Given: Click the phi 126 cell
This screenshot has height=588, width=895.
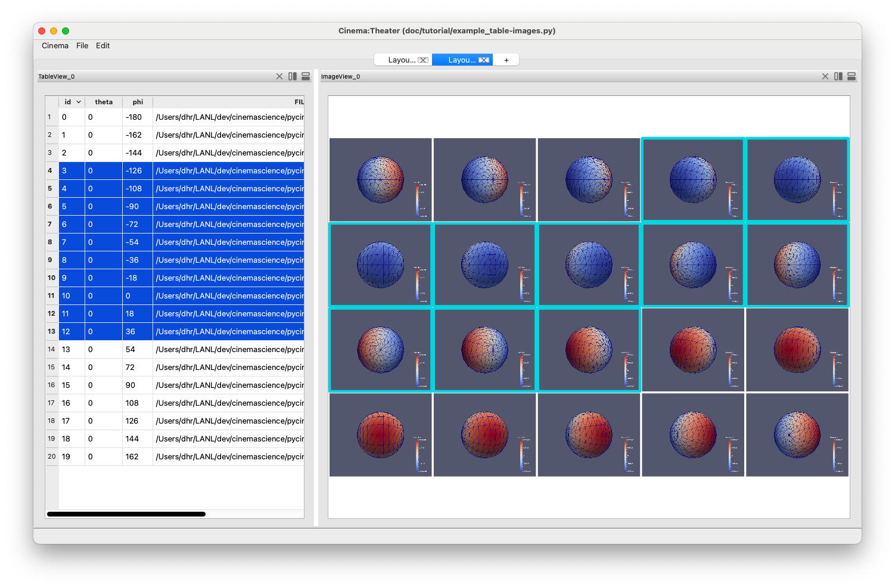Looking at the screenshot, I should [x=138, y=421].
